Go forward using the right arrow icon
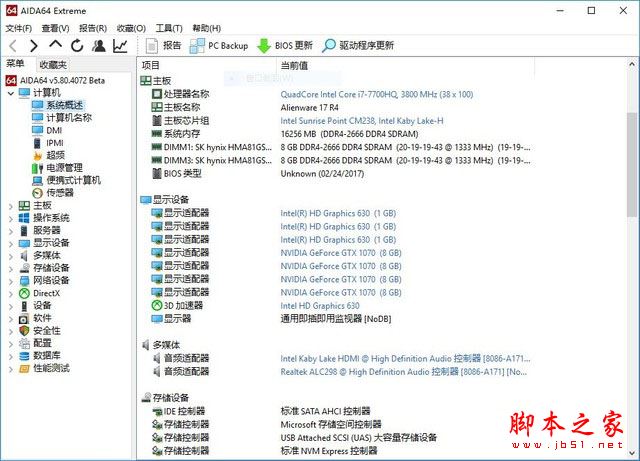640x461 pixels. click(34, 45)
